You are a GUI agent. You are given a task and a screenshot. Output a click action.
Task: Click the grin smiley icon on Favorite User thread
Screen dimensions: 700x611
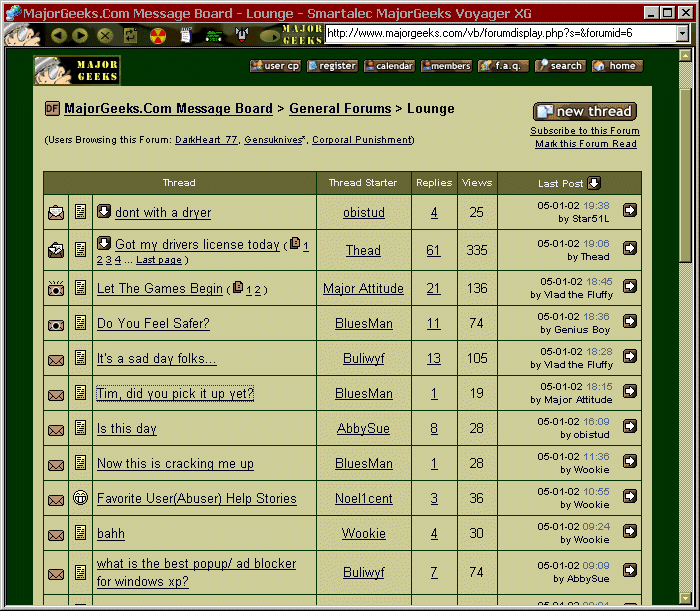[80, 497]
